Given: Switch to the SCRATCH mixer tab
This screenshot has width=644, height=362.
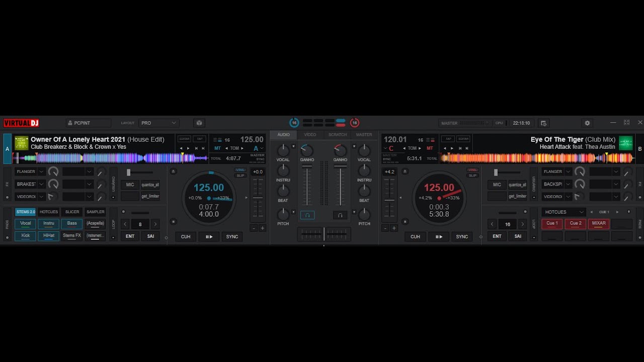Looking at the screenshot, I should click(338, 135).
